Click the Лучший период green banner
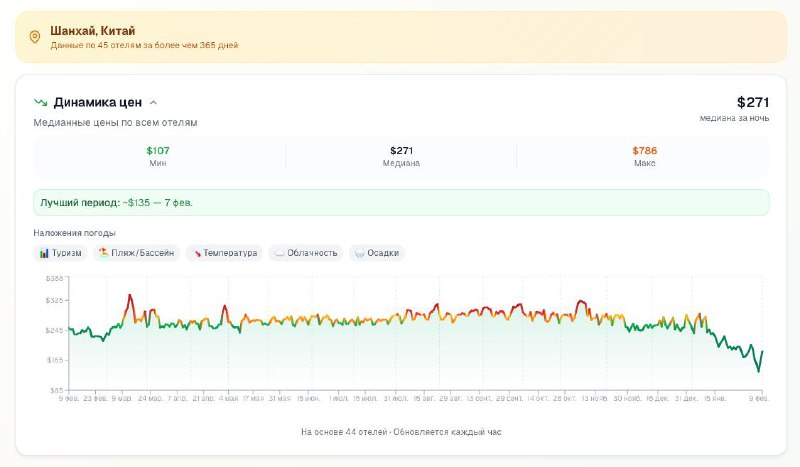800x467 pixels. point(401,202)
